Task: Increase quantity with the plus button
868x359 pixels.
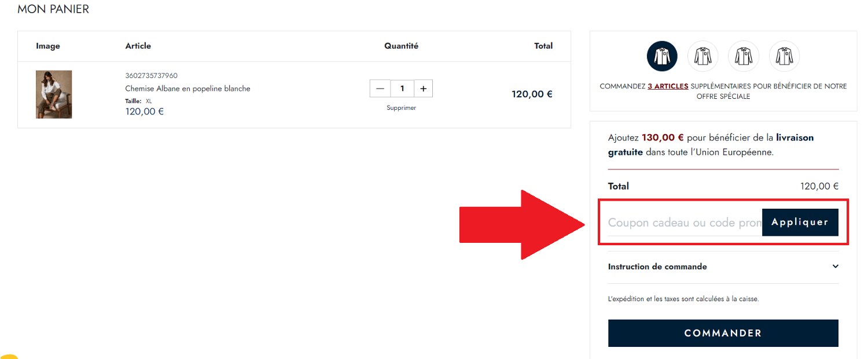Action: [423, 88]
